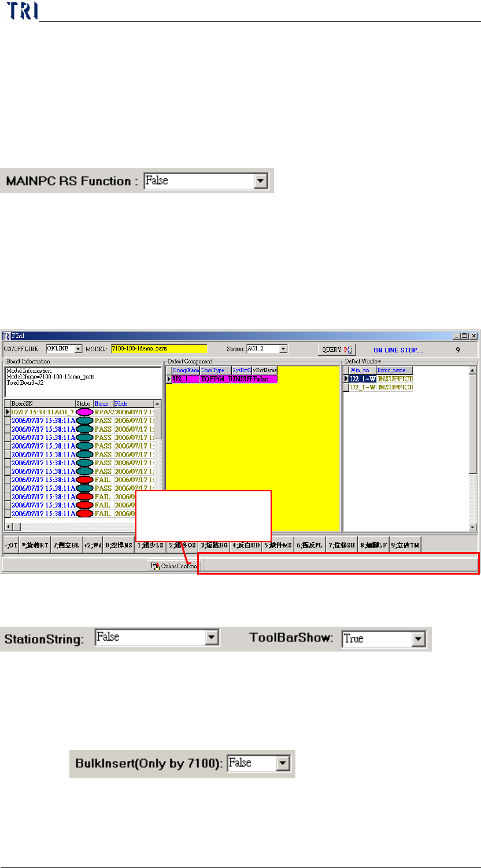Click the ComType column header
481x868 pixels.
click(x=216, y=370)
